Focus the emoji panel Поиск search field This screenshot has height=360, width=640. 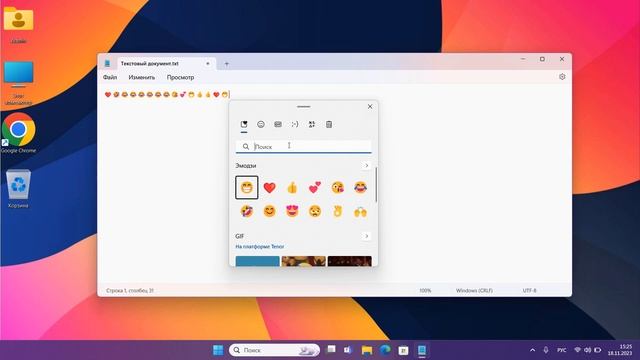tap(304, 147)
